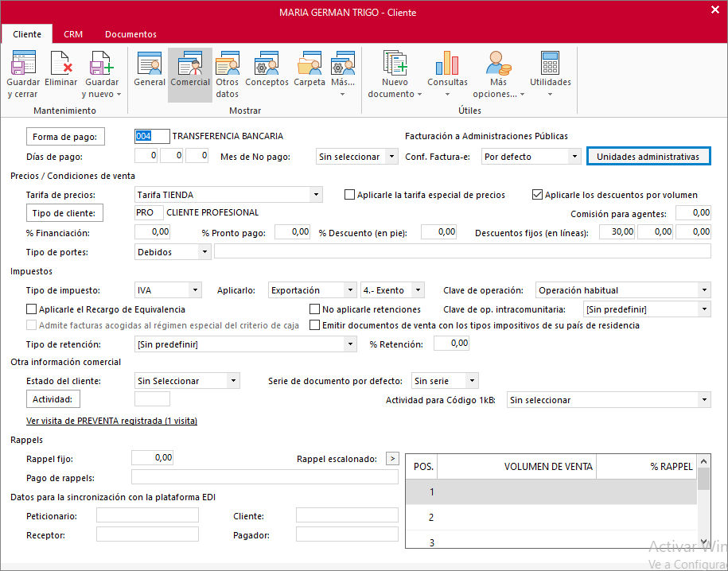Open the Otros datos section

(x=228, y=74)
